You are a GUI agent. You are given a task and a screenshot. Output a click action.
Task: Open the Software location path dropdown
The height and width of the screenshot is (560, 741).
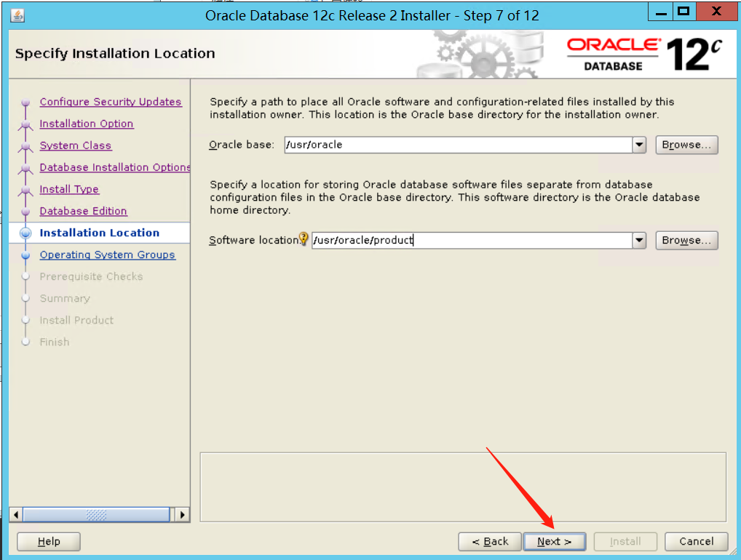639,240
